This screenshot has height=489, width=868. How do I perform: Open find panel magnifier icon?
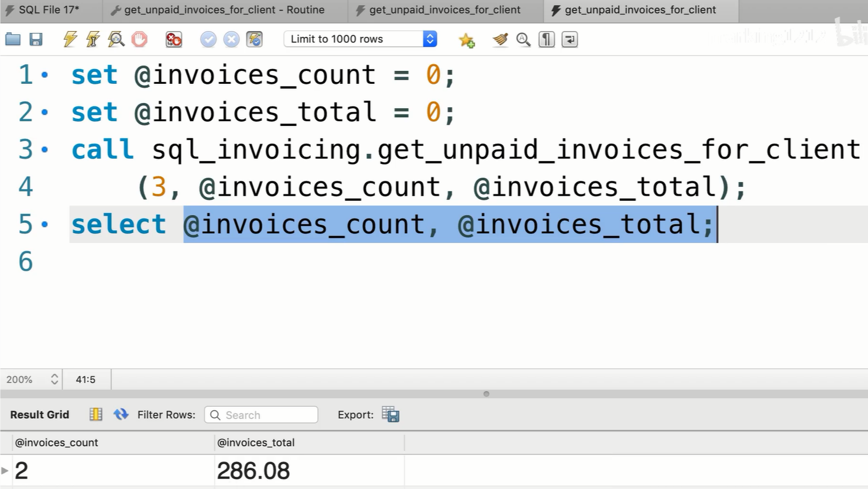click(523, 39)
